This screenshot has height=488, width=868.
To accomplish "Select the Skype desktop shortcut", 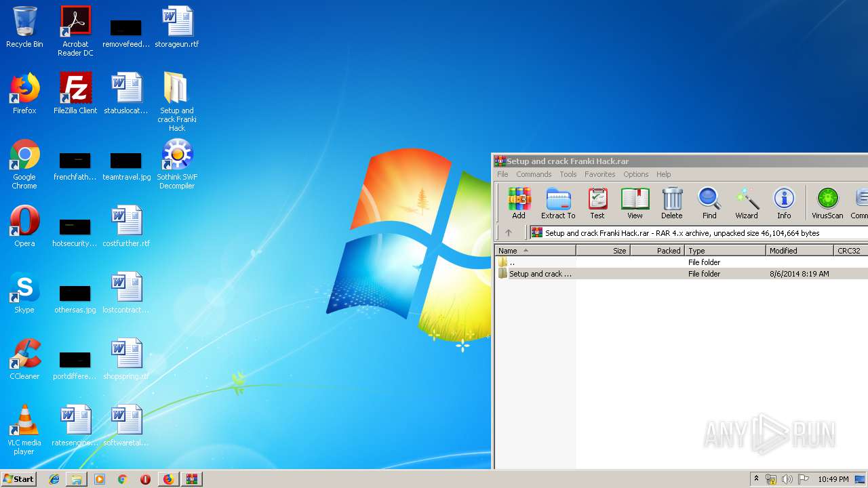I will pos(24,293).
